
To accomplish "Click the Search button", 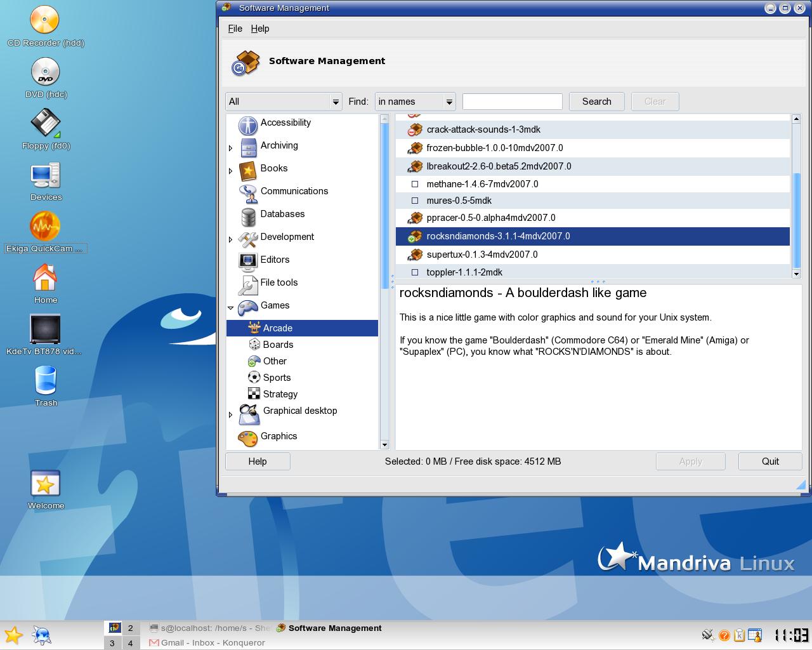I will 596,102.
